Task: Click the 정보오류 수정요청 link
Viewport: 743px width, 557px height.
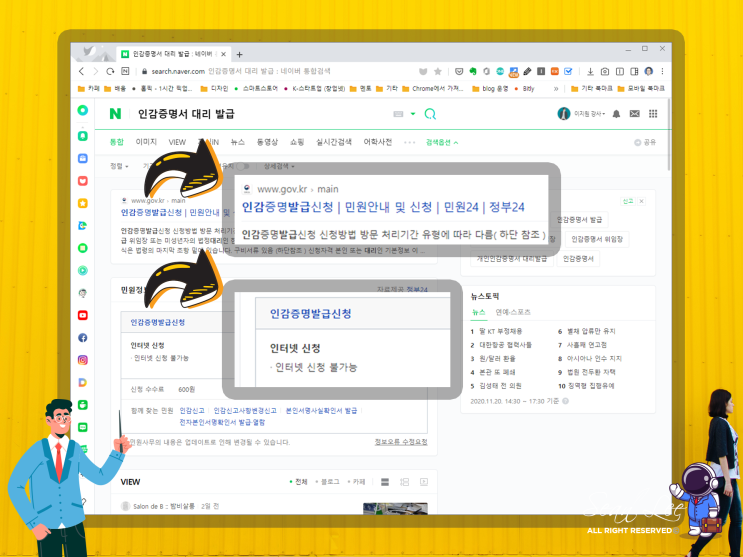Action: 401,442
